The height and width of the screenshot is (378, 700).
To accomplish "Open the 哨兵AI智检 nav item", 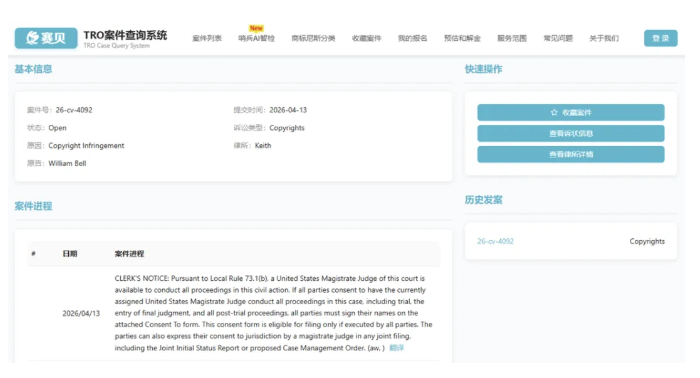I will click(x=256, y=38).
